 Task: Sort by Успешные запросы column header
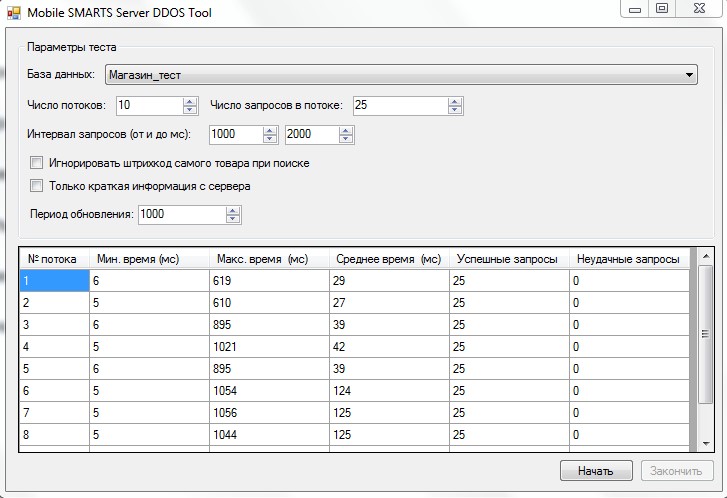click(510, 259)
